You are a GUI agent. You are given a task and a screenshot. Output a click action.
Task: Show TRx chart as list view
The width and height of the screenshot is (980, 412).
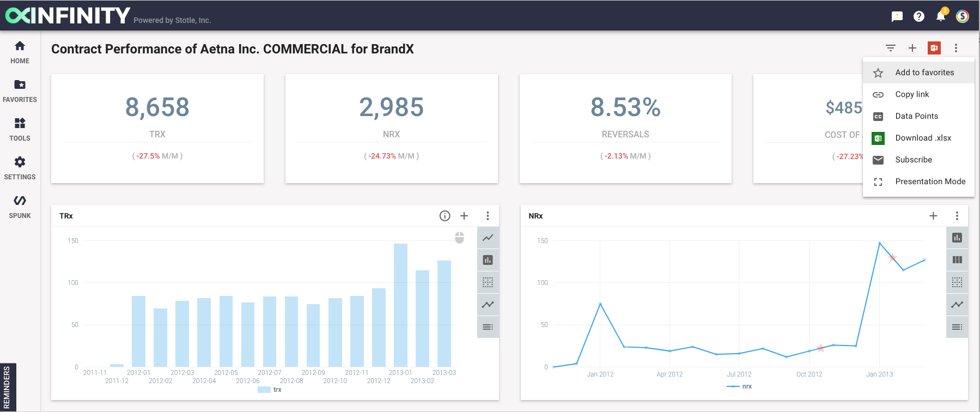coord(488,327)
